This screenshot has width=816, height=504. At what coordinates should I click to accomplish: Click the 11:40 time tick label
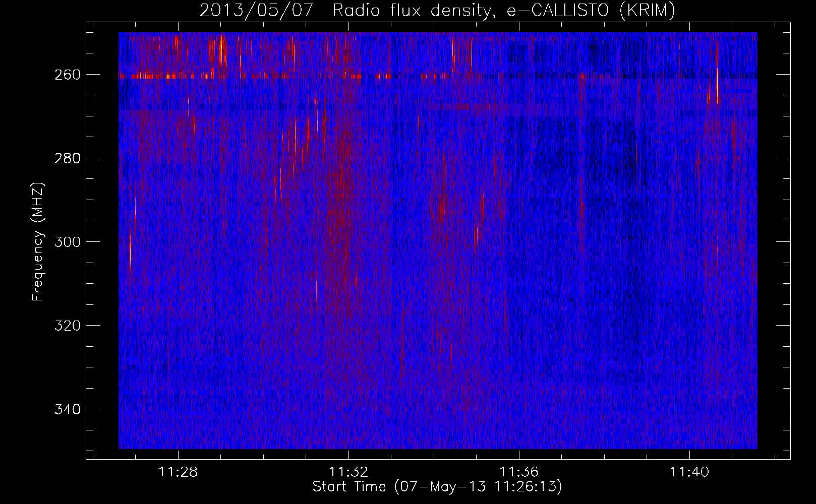tap(689, 472)
